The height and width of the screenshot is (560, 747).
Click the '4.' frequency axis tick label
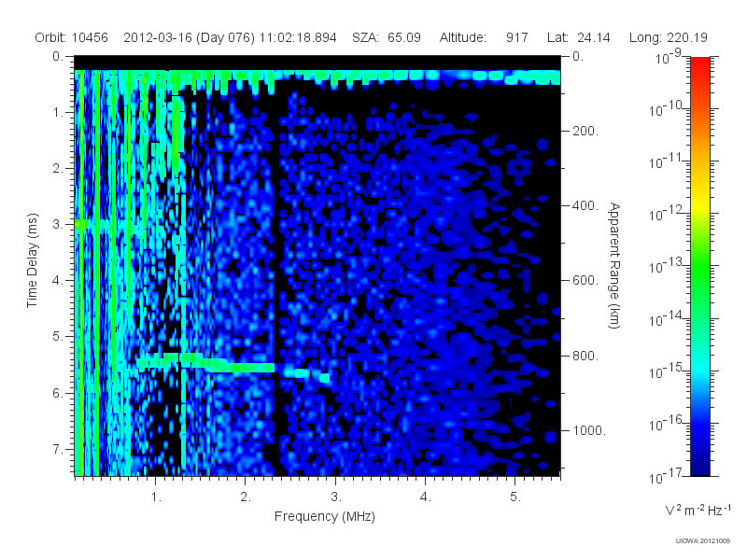pyautogui.click(x=426, y=497)
